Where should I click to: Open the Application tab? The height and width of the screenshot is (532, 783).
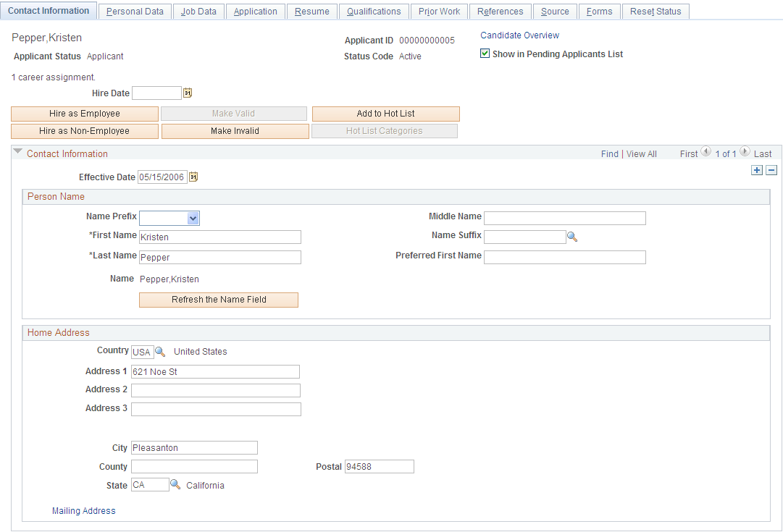(x=255, y=12)
